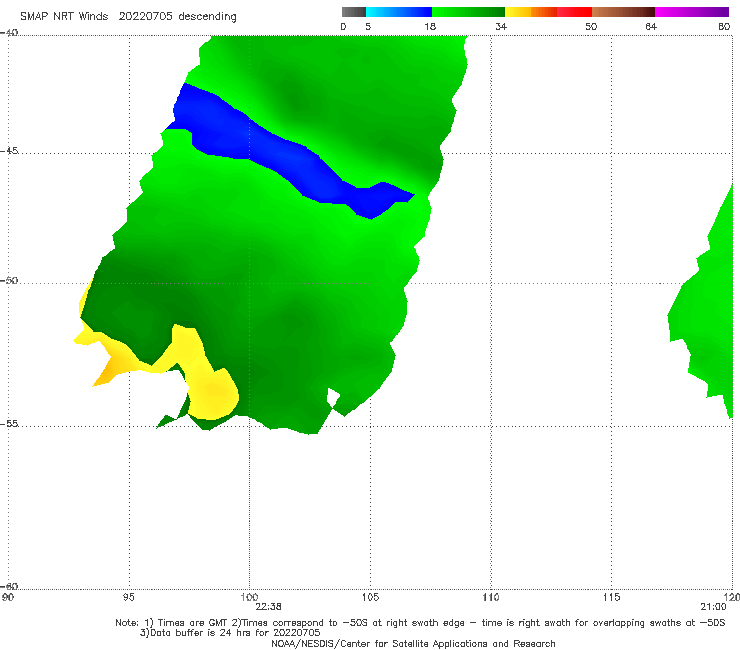Click longitude axis label 95

129,597
